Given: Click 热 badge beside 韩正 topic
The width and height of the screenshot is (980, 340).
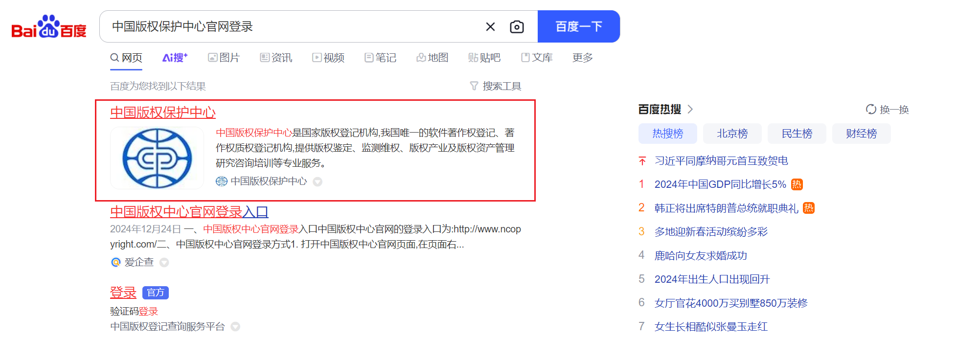Looking at the screenshot, I should (809, 208).
